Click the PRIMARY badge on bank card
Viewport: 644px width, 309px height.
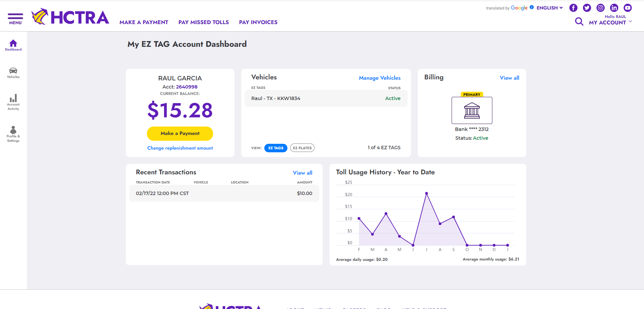tap(472, 95)
